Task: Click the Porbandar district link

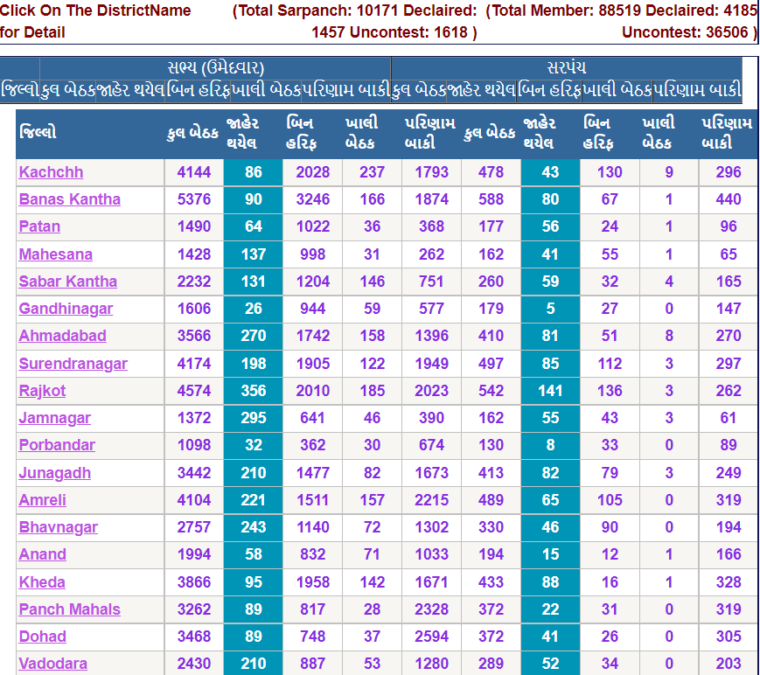Action: coord(57,445)
